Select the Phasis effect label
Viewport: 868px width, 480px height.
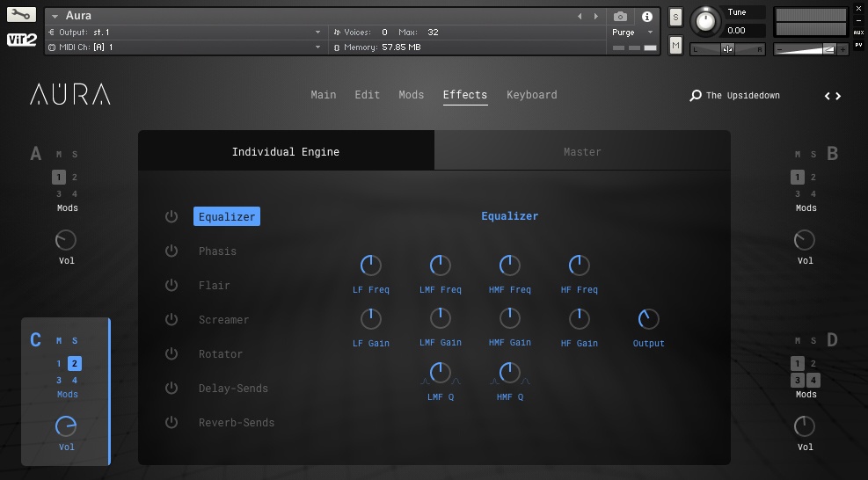tap(217, 251)
